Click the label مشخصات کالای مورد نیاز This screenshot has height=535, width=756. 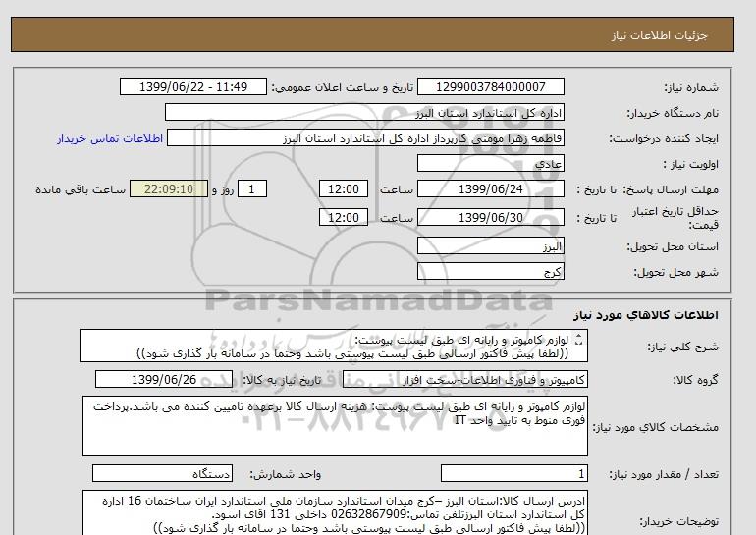click(x=655, y=427)
